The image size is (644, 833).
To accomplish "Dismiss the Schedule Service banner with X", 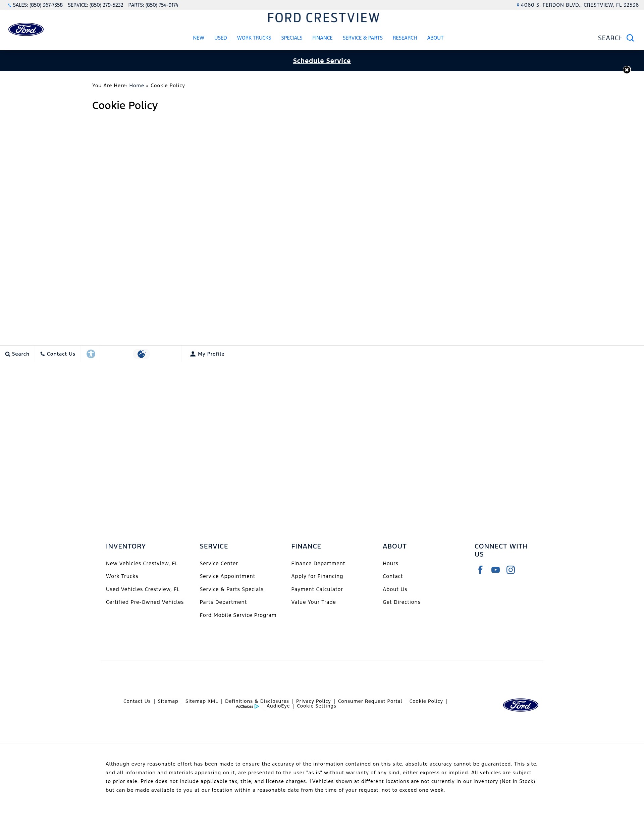I will (x=627, y=70).
